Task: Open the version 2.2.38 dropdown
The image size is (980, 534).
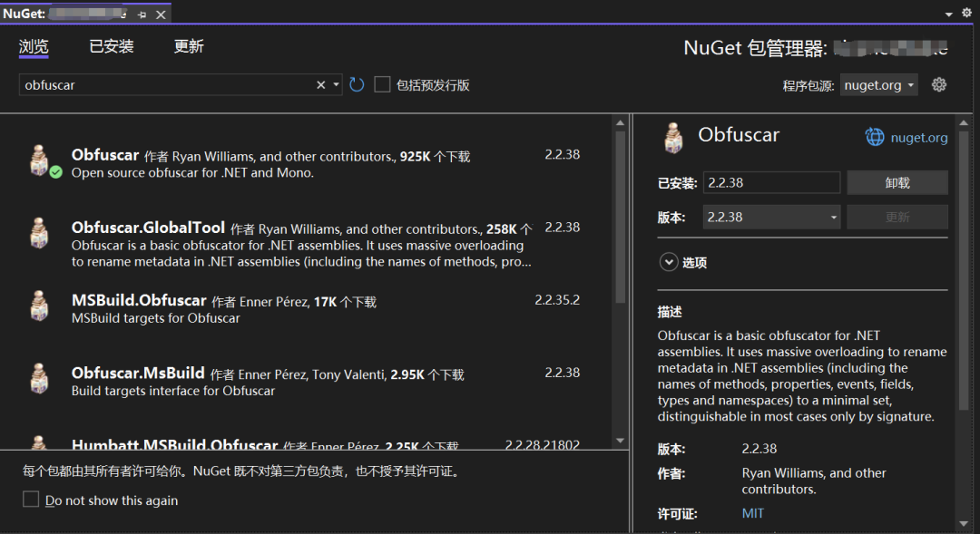Action: [x=772, y=218]
